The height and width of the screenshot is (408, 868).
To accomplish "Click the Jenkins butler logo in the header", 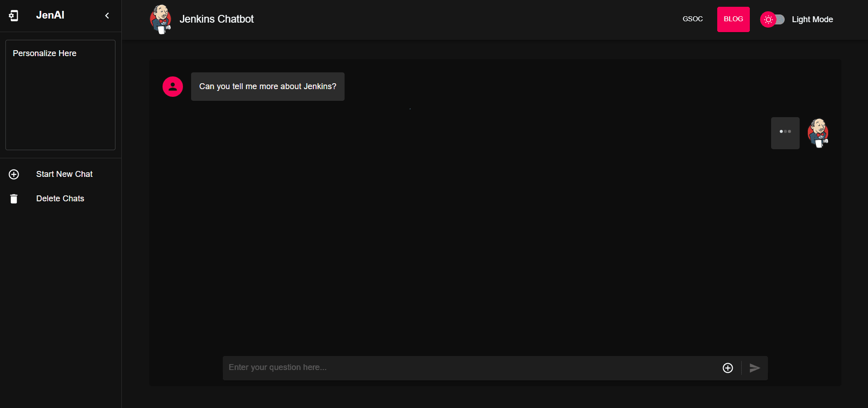I will click(x=161, y=19).
